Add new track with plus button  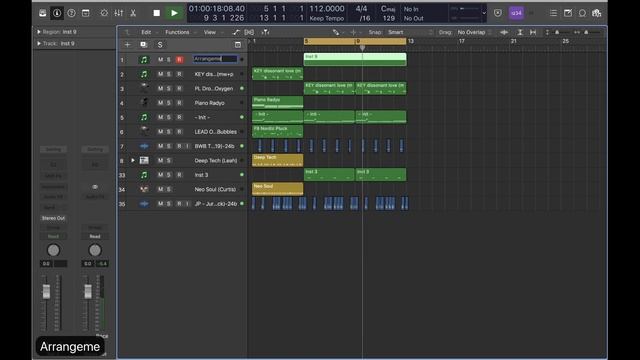pos(127,44)
